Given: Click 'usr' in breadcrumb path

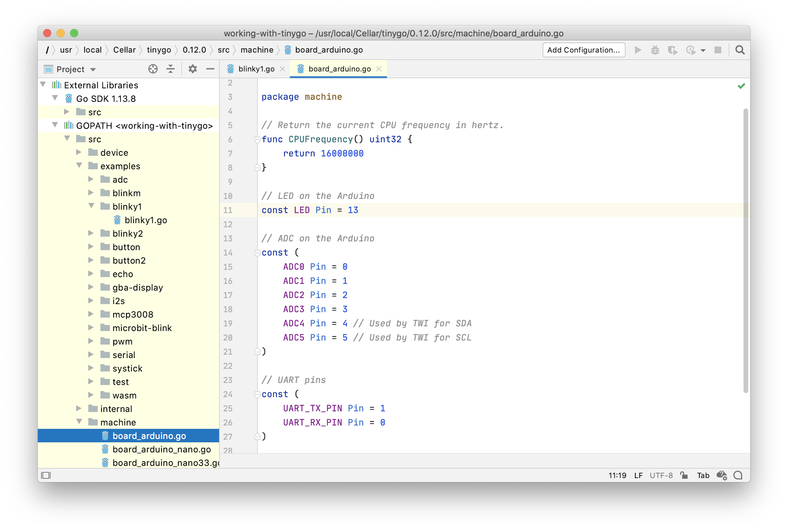Looking at the screenshot, I should 66,50.
